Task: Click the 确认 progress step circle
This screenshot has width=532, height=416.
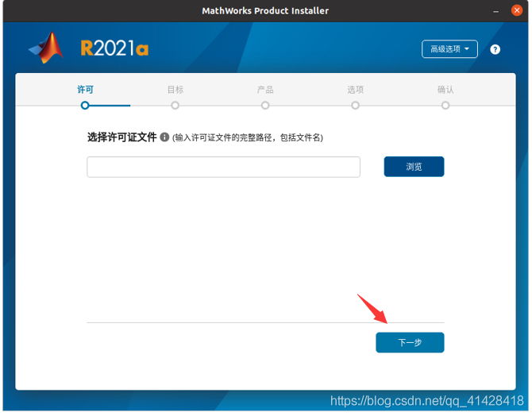Action: pyautogui.click(x=445, y=106)
